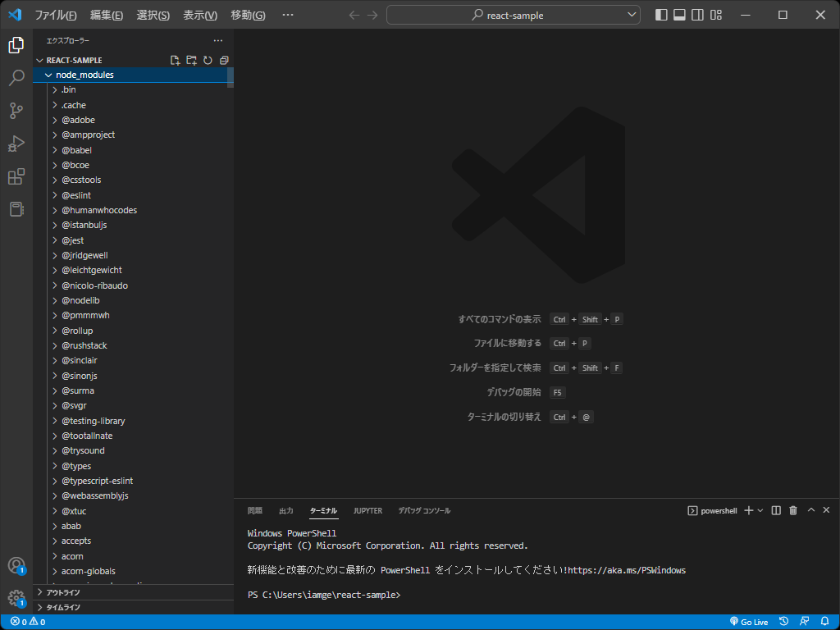The image size is (840, 630).
Task: Click the explorer vertical scrollbar
Action: point(231,78)
